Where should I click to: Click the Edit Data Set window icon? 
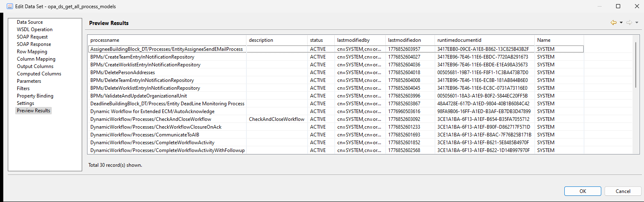click(9, 6)
